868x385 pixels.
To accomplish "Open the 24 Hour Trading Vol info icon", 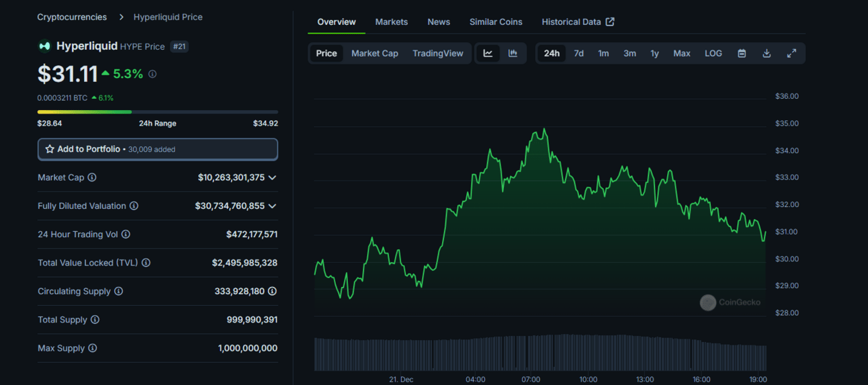I will [126, 234].
